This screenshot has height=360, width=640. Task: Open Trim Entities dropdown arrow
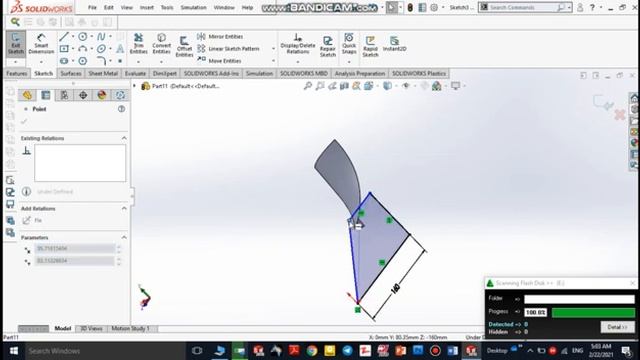[138, 62]
